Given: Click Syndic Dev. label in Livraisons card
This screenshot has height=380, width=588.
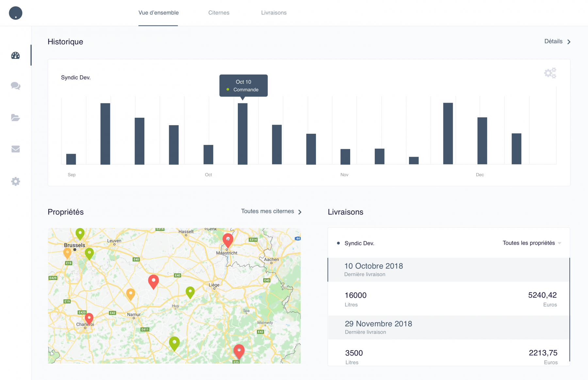Looking at the screenshot, I should pos(359,243).
